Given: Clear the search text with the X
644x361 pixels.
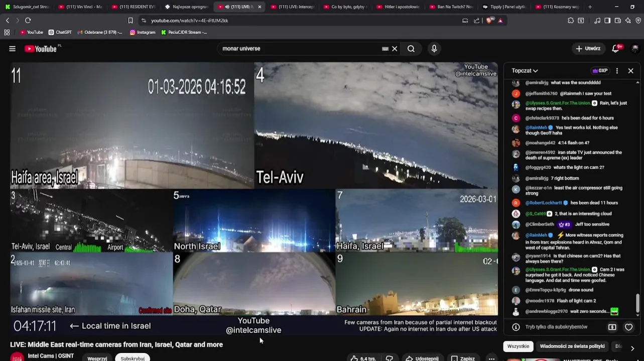Looking at the screenshot, I should pyautogui.click(x=395, y=49).
